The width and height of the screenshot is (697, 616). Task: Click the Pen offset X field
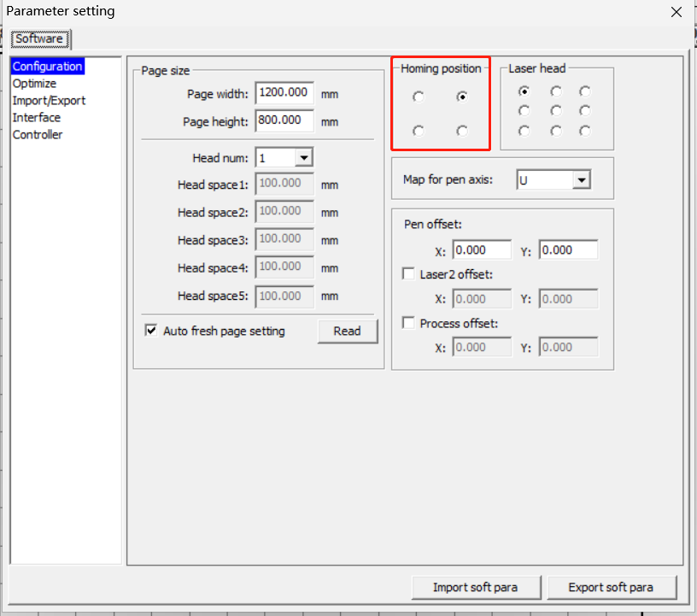[482, 250]
